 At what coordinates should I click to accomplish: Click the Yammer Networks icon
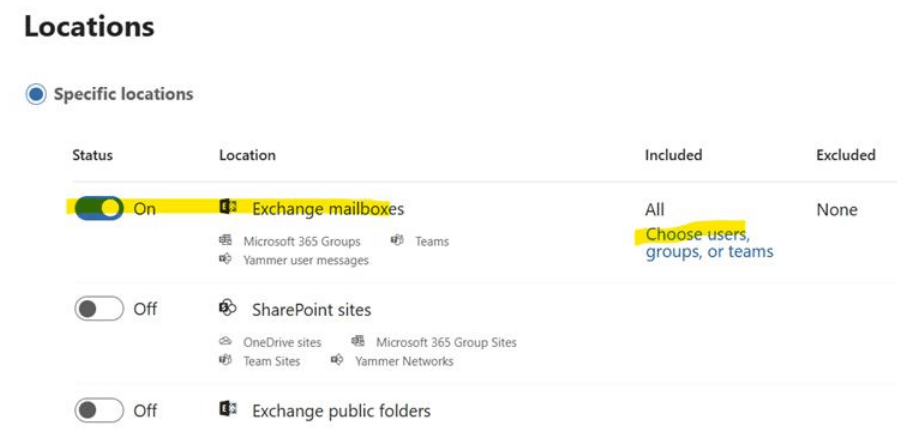tap(337, 361)
